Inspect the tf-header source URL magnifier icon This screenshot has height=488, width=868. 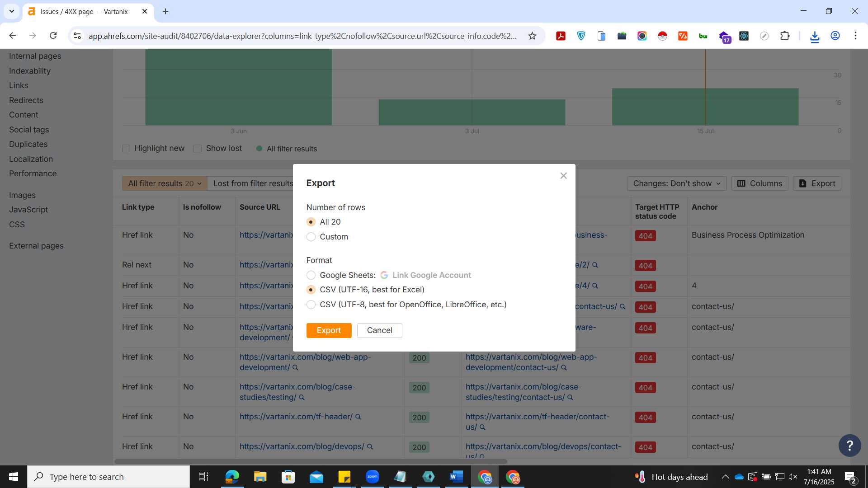tap(358, 417)
